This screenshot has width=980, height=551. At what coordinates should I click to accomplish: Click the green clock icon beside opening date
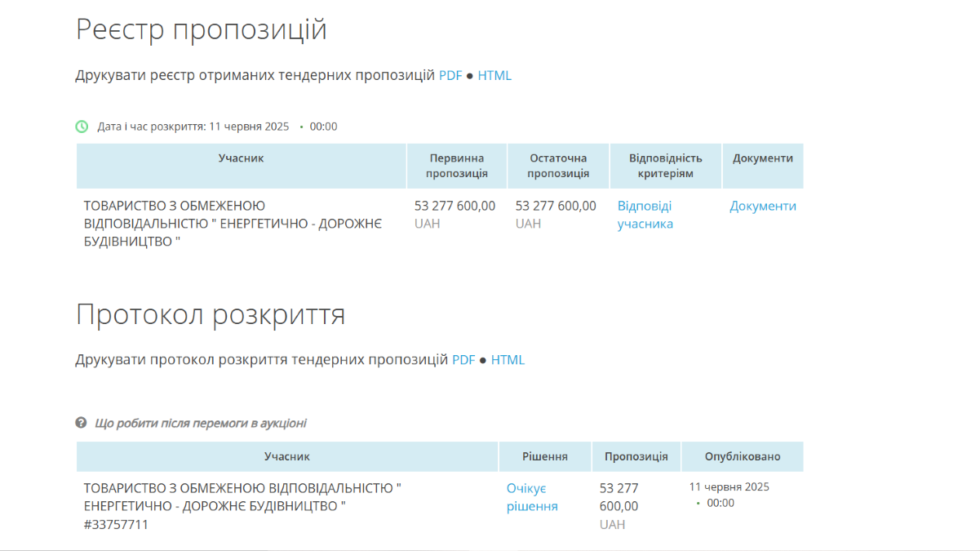(82, 127)
